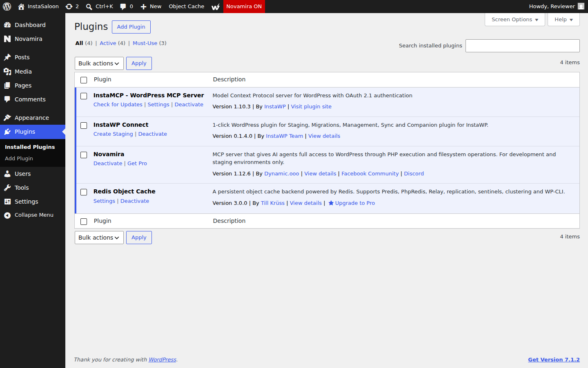Image resolution: width=588 pixels, height=368 pixels.
Task: Check the InstaWP Connect checkbox
Action: pyautogui.click(x=84, y=126)
